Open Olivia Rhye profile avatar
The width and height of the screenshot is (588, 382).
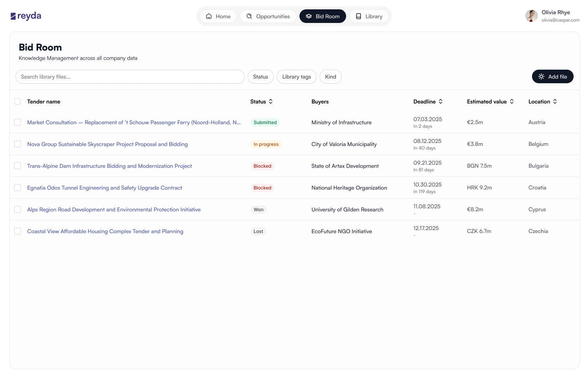532,16
